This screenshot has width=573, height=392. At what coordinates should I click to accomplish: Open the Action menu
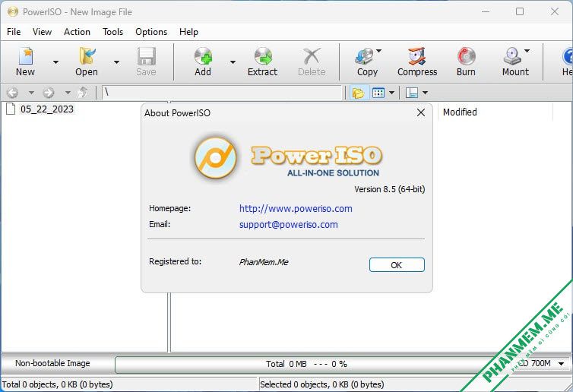click(77, 32)
